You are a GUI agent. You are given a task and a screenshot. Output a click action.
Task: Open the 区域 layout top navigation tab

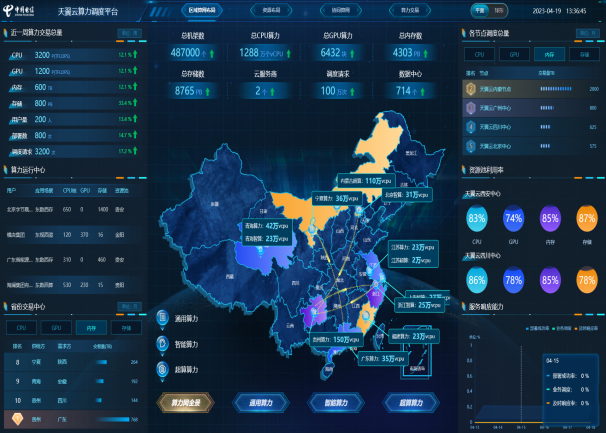(202, 10)
